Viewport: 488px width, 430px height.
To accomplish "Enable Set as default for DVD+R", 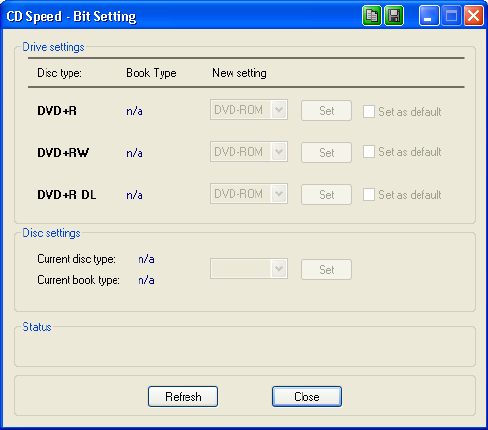I will (369, 111).
